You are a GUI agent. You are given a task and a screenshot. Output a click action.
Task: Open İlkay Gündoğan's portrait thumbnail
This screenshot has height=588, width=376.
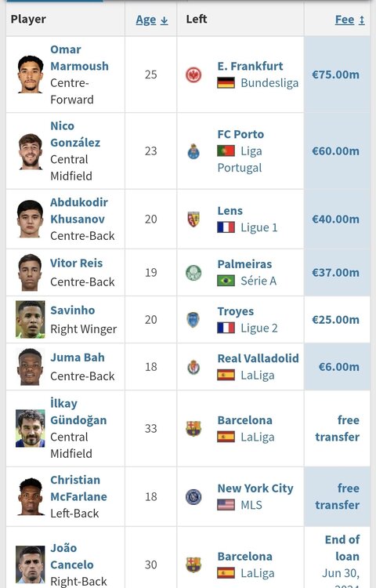[31, 429]
